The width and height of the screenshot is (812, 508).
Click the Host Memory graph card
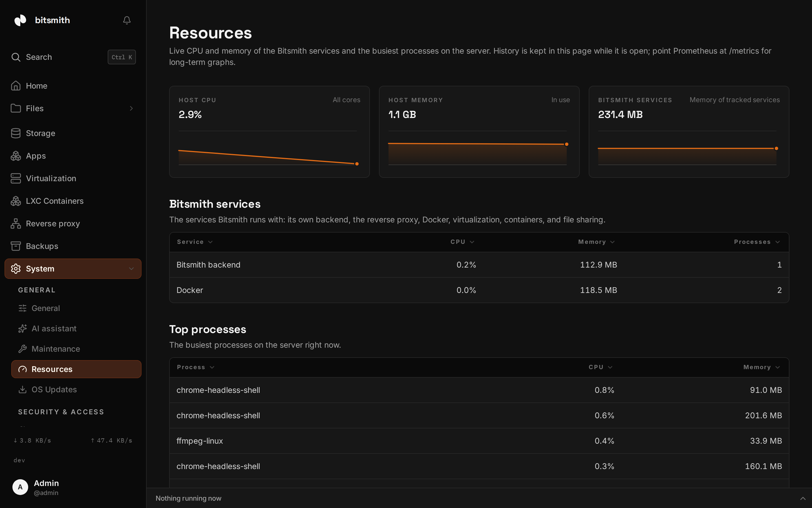(479, 132)
